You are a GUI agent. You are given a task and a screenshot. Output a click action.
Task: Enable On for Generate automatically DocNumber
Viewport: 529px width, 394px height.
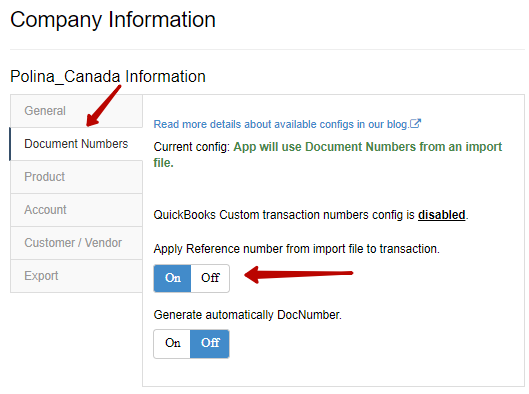tap(172, 343)
